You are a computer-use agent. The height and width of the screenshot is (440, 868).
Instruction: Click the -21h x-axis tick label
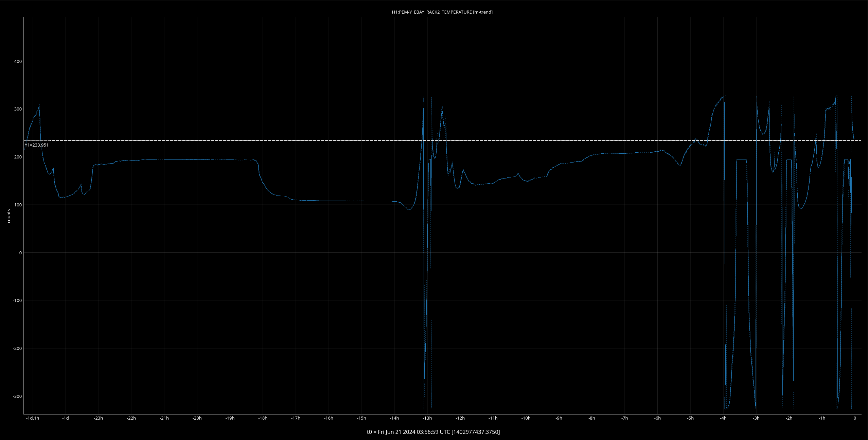click(x=164, y=418)
